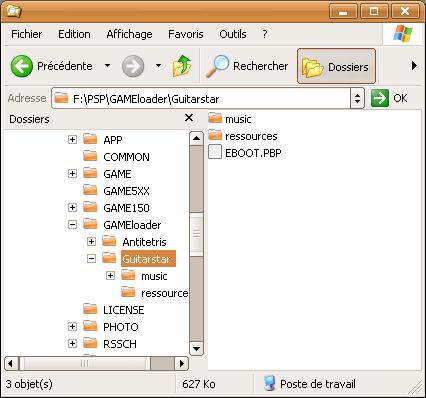Click the window title bar folder icon
426x398 pixels.
[14, 11]
